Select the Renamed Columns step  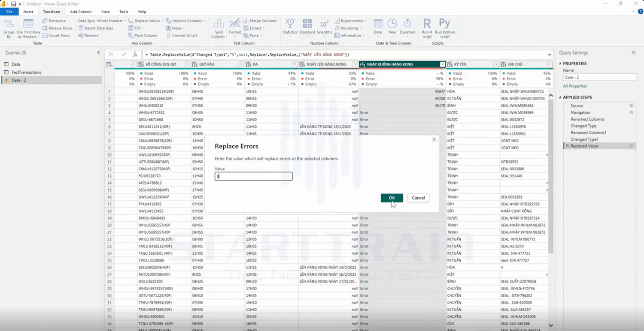[599, 119]
